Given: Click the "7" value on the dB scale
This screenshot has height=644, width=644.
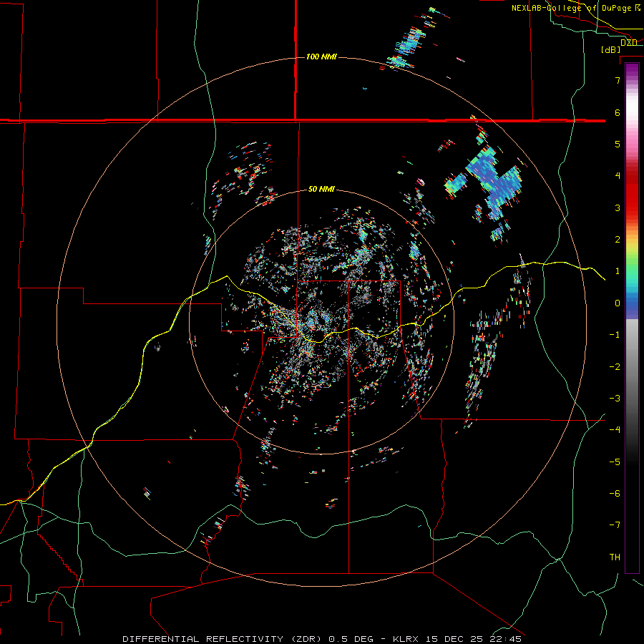Looking at the screenshot, I should click(618, 80).
